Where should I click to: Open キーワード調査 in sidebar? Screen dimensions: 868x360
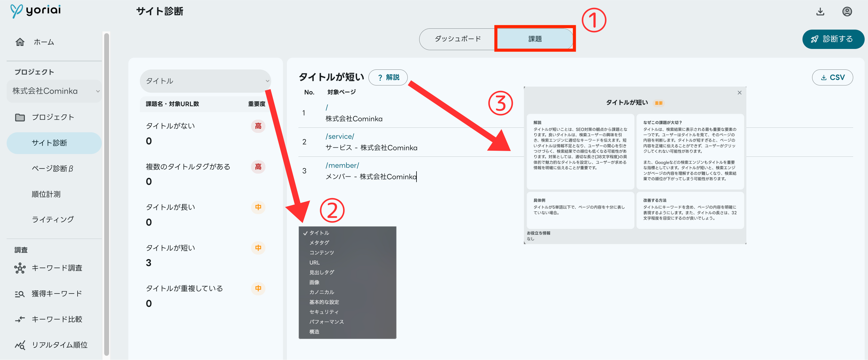57,268
